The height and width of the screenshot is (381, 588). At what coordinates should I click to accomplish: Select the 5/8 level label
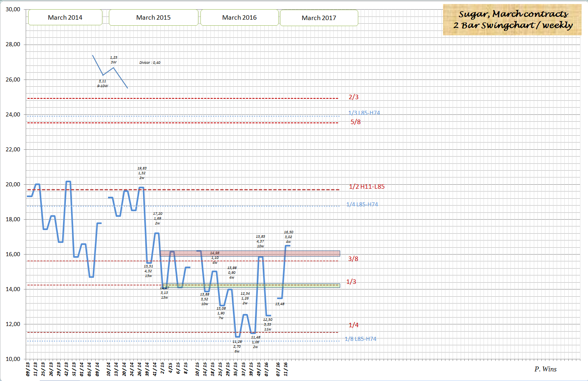(355, 122)
